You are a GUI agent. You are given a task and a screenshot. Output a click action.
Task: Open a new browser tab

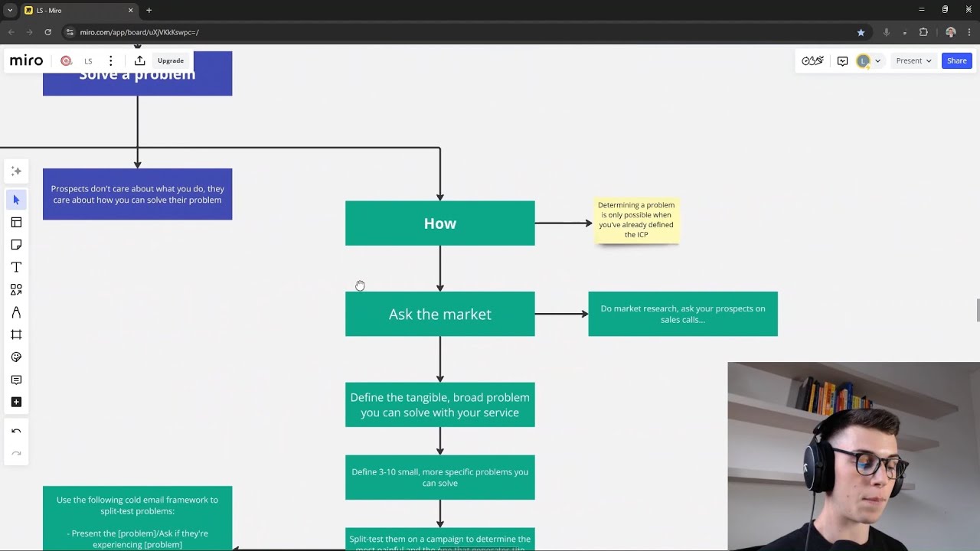pyautogui.click(x=149, y=11)
